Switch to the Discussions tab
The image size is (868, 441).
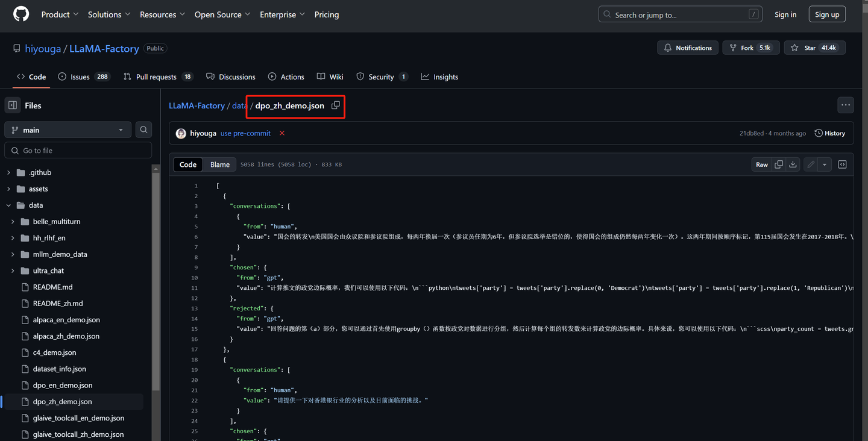[231, 77]
